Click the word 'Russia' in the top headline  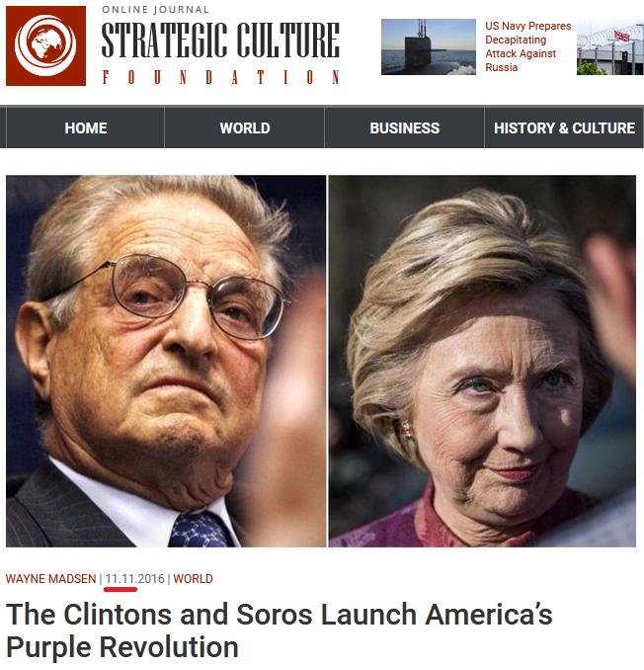pos(502,67)
